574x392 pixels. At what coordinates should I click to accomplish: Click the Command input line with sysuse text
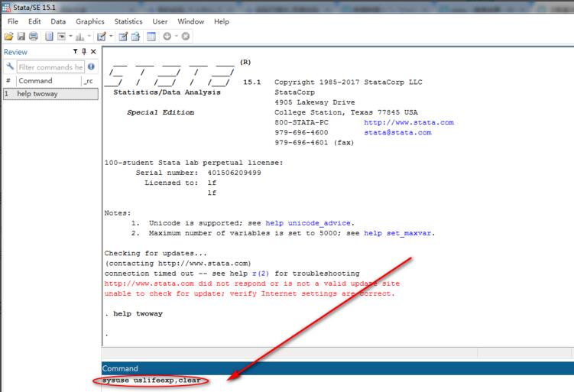coord(337,381)
